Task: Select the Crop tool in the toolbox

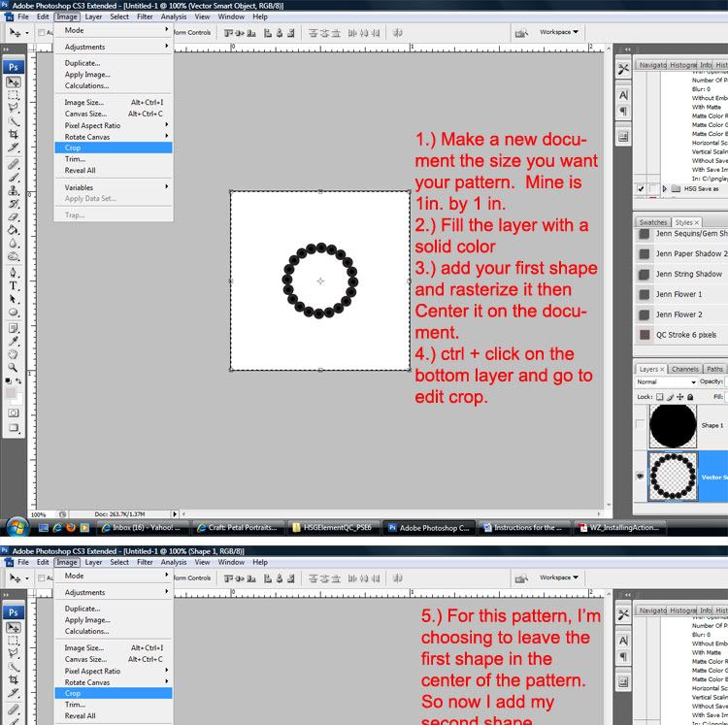Action: click(14, 134)
